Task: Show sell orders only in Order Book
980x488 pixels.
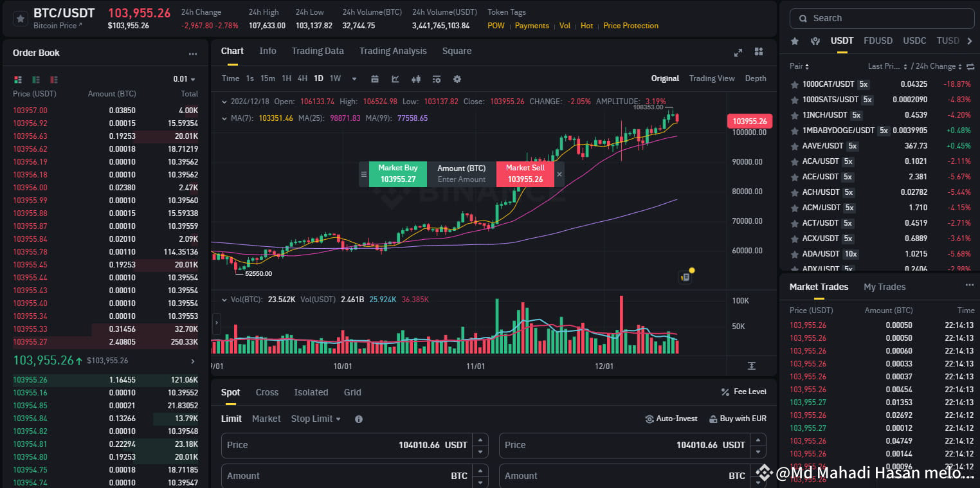Action: pos(54,79)
